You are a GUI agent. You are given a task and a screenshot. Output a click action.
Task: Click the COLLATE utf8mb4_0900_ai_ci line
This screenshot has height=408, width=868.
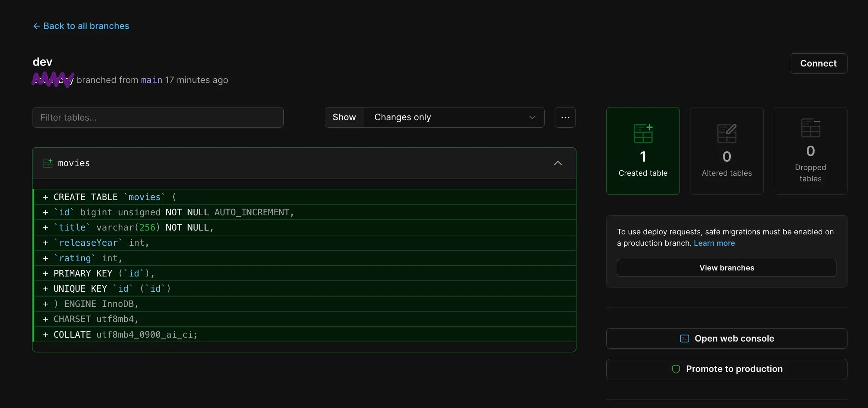click(x=304, y=334)
